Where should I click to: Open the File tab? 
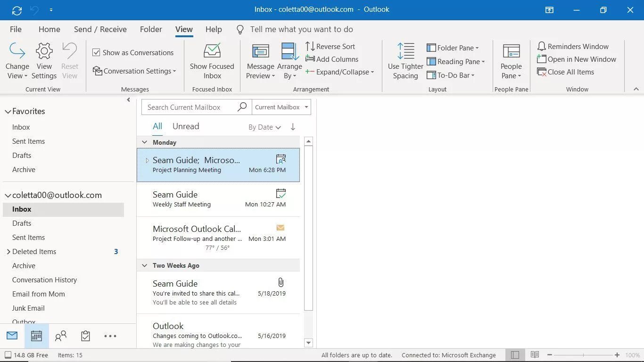click(16, 29)
